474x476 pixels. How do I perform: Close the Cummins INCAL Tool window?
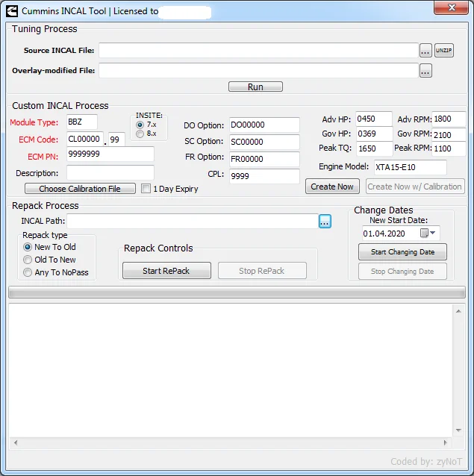pyautogui.click(x=452, y=7)
